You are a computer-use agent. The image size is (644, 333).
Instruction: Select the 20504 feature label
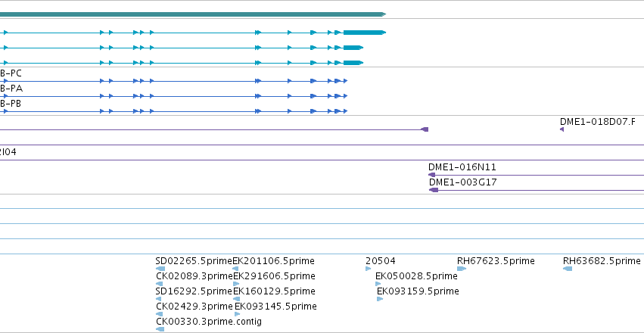(x=381, y=261)
